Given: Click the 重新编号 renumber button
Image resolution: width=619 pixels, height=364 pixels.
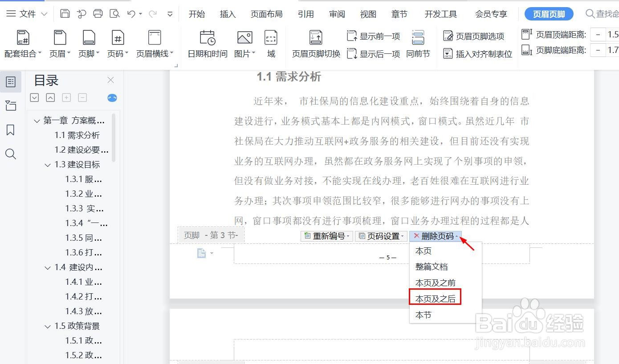Looking at the screenshot, I should (x=326, y=236).
